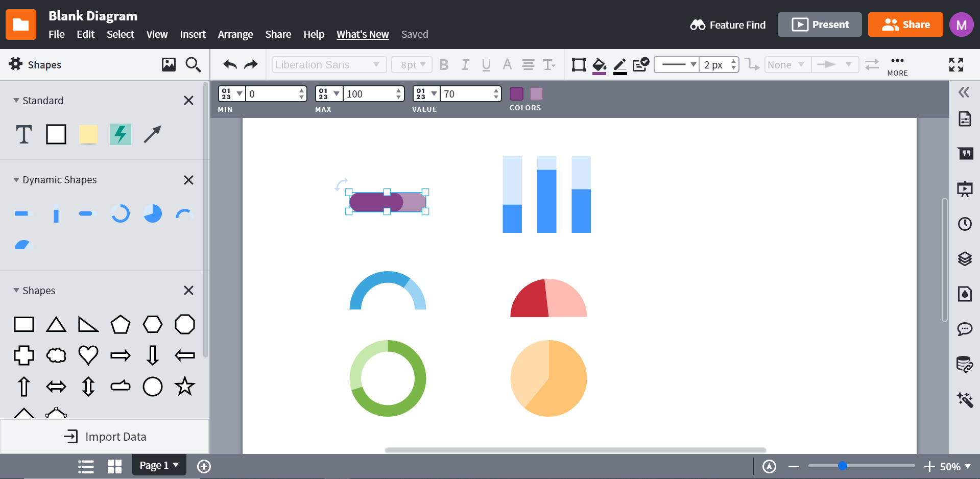The image size is (980, 479).
Task: Toggle fullscreen mode icon
Action: [956, 64]
